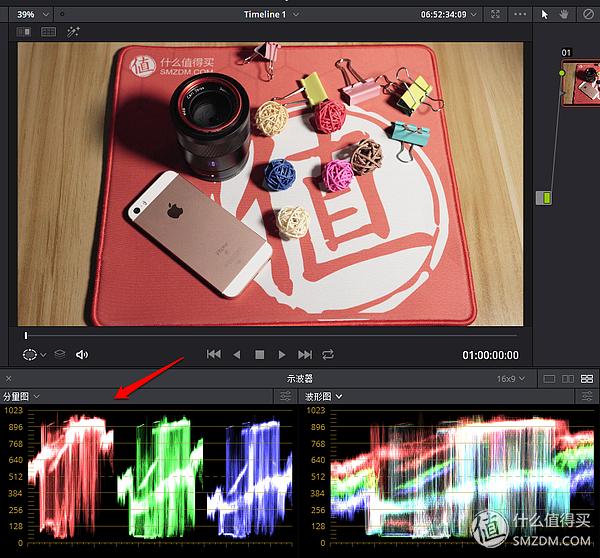Click the layers stack icon below viewer

[x=60, y=354]
